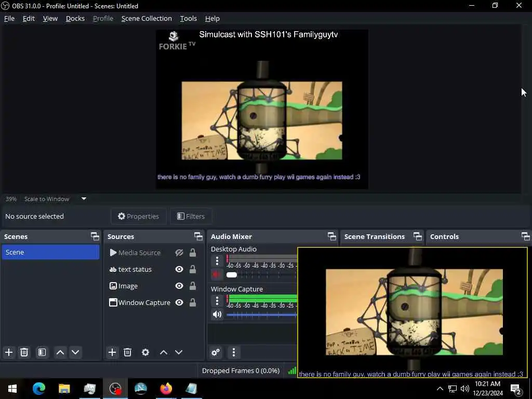
Task: Launch Microsoft Edge from taskbar
Action: point(38,389)
